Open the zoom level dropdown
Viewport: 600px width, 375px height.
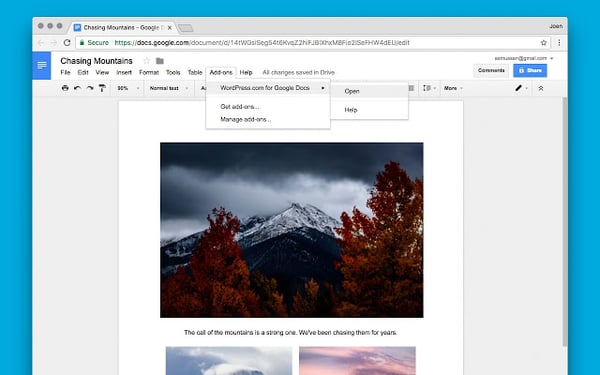coord(128,88)
